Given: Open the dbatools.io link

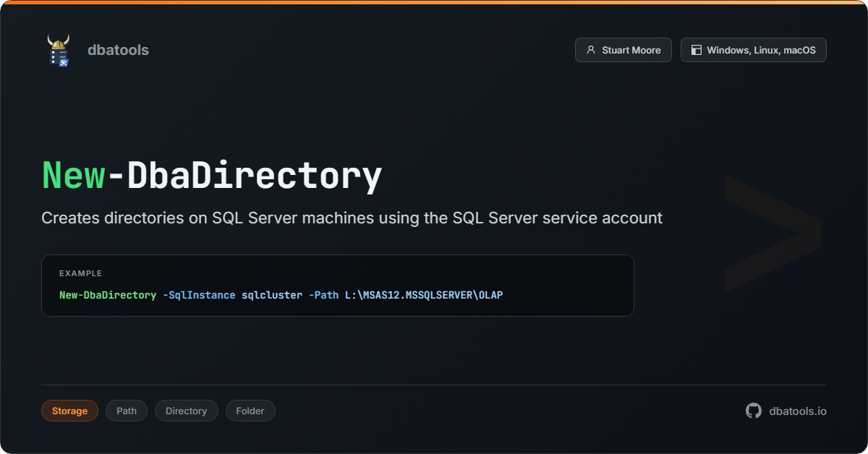Looking at the screenshot, I should click(798, 411).
